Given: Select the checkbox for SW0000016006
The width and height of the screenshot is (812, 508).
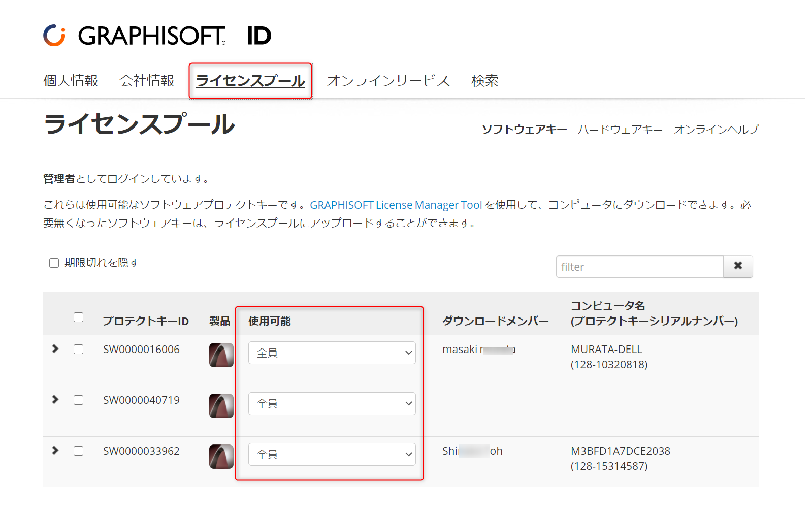Looking at the screenshot, I should (x=78, y=349).
